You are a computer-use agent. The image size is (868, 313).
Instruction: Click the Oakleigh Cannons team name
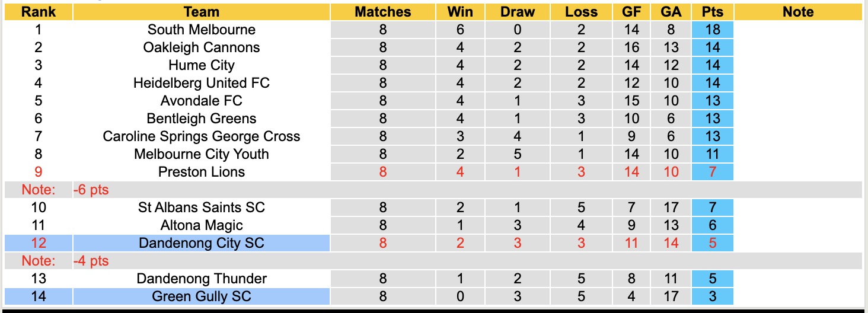click(202, 47)
